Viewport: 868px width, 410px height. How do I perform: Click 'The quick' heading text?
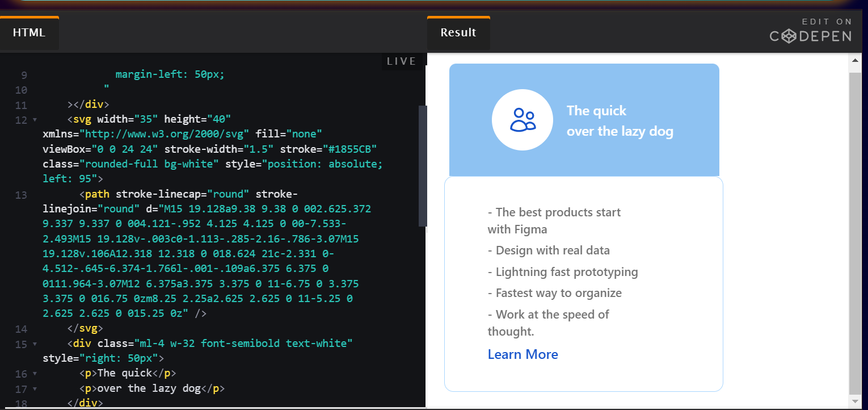click(596, 111)
